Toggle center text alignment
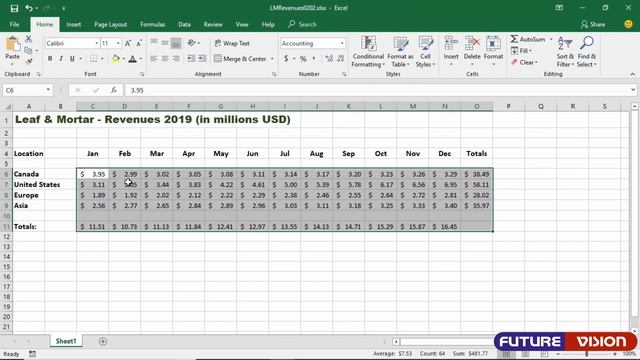The image size is (640, 360). pyautogui.click(x=165, y=59)
